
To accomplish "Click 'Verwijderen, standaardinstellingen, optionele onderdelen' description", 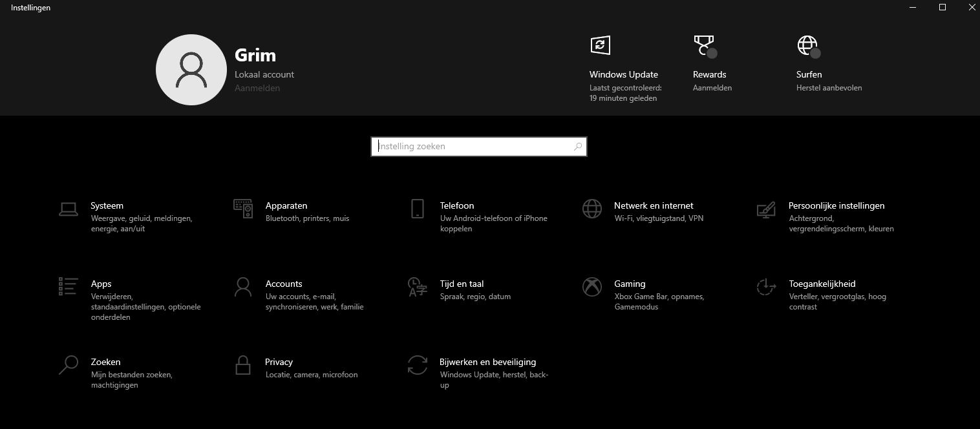I will 146,307.
